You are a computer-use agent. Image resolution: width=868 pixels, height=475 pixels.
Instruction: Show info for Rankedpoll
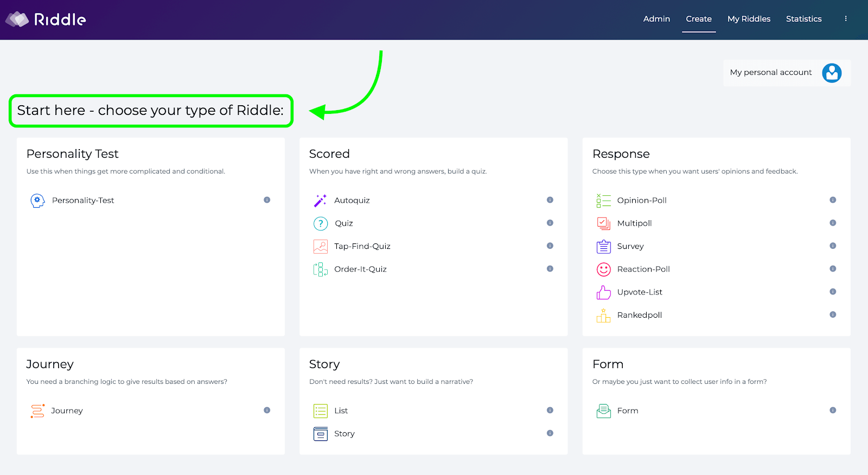[833, 314]
